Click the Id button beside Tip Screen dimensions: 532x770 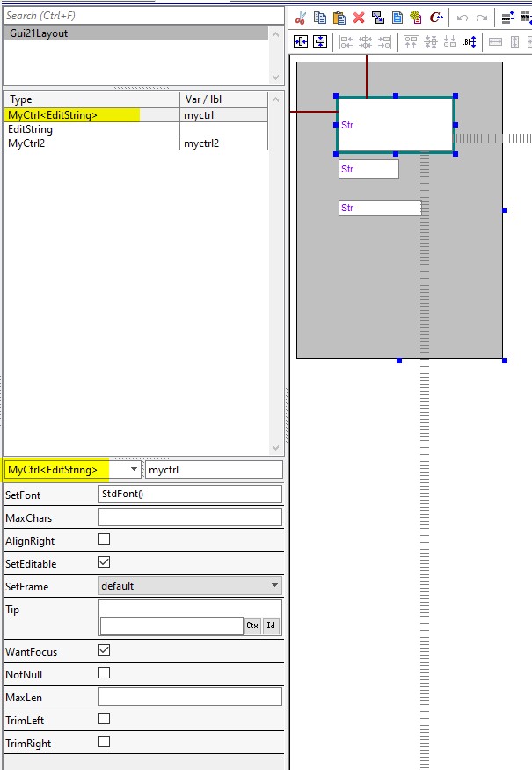coord(272,626)
